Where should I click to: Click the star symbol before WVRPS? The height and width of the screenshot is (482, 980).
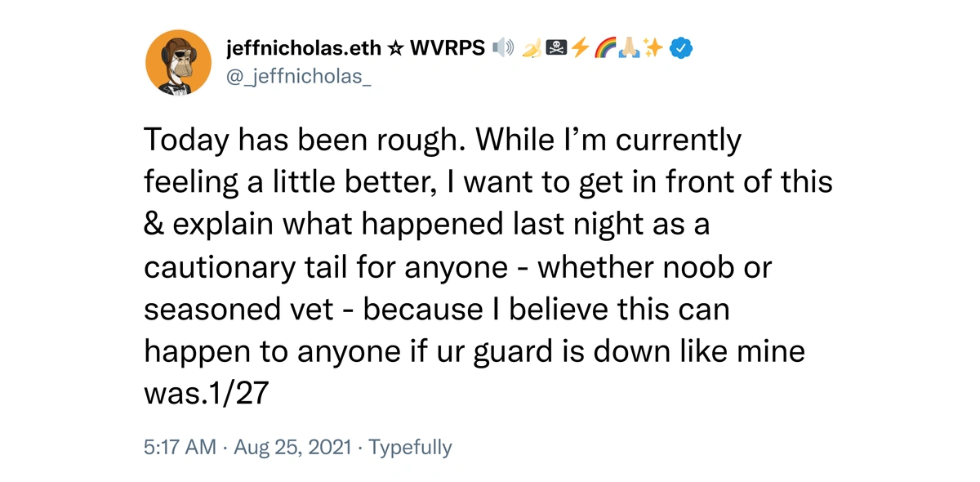click(394, 49)
